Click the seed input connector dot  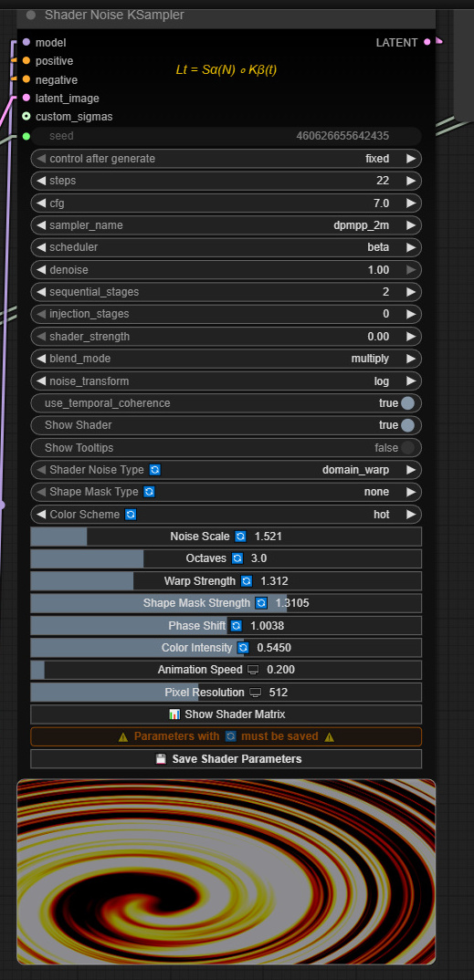[x=26, y=136]
